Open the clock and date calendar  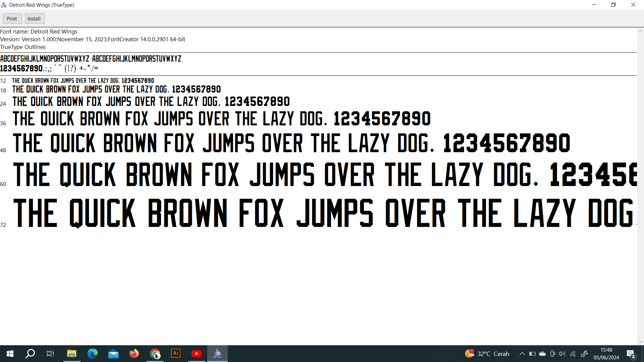click(x=606, y=354)
